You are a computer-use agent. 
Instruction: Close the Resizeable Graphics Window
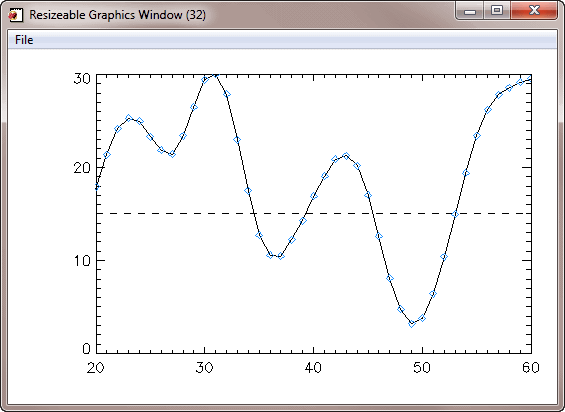coord(534,10)
